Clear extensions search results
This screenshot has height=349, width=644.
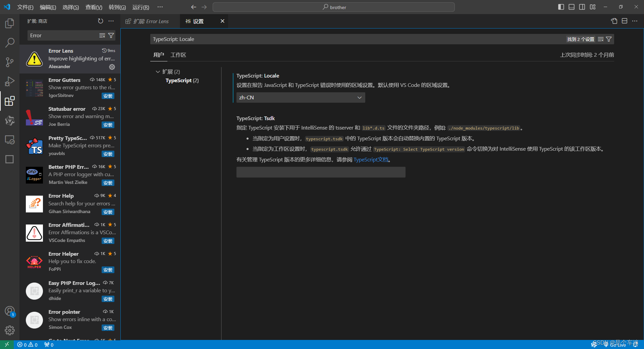tap(102, 36)
